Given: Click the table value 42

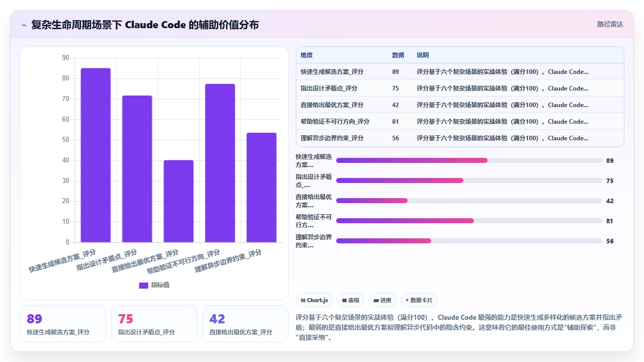Looking at the screenshot, I should [395, 105].
